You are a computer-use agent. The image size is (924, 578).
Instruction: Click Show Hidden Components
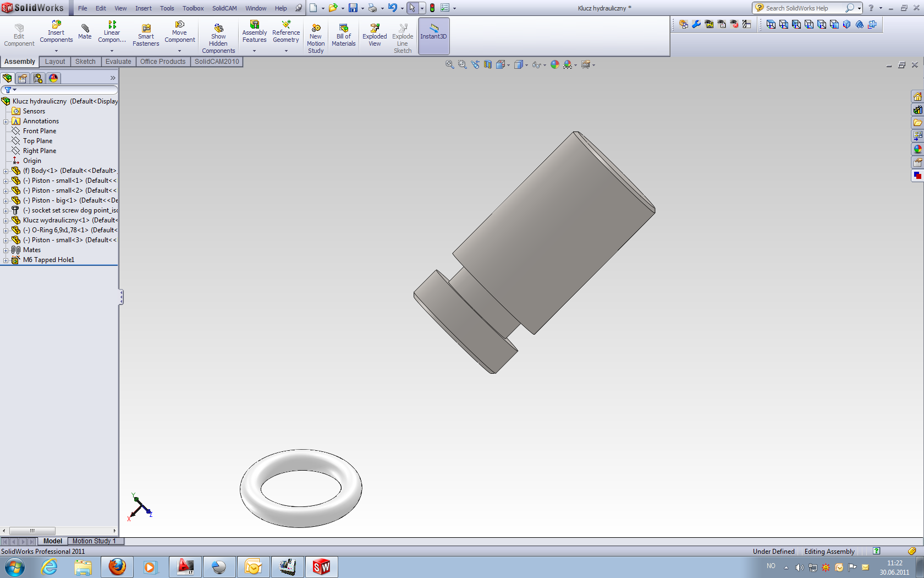[218, 39]
